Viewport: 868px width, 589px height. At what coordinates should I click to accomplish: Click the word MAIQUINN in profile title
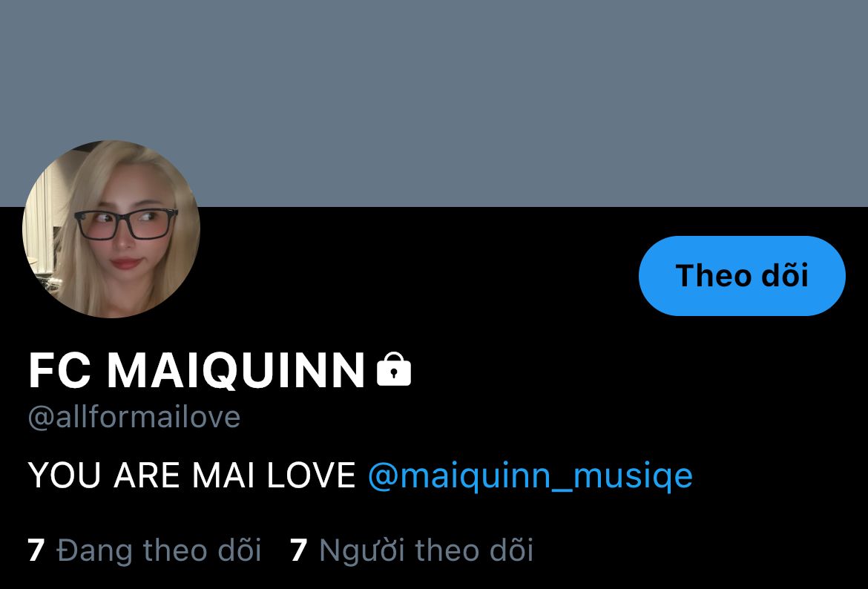[x=236, y=370]
